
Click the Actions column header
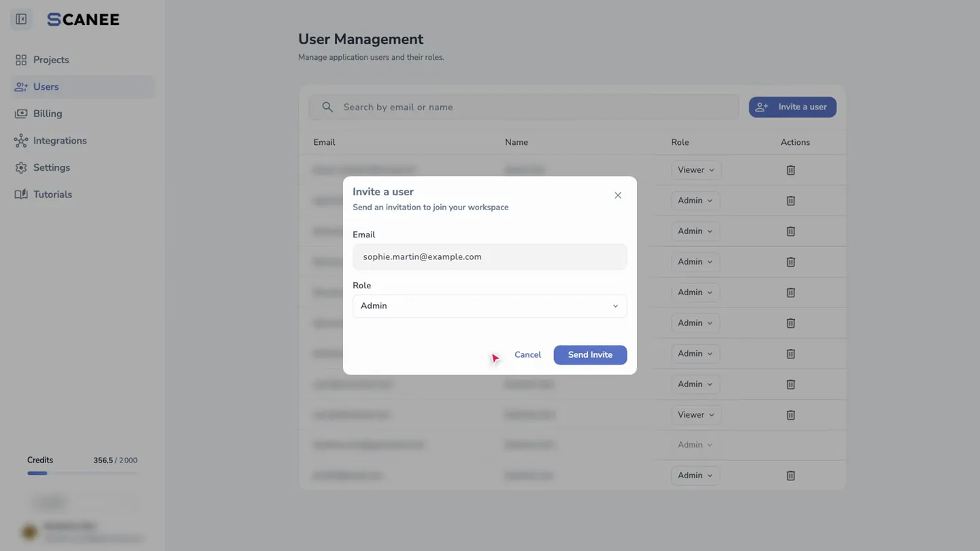click(795, 142)
